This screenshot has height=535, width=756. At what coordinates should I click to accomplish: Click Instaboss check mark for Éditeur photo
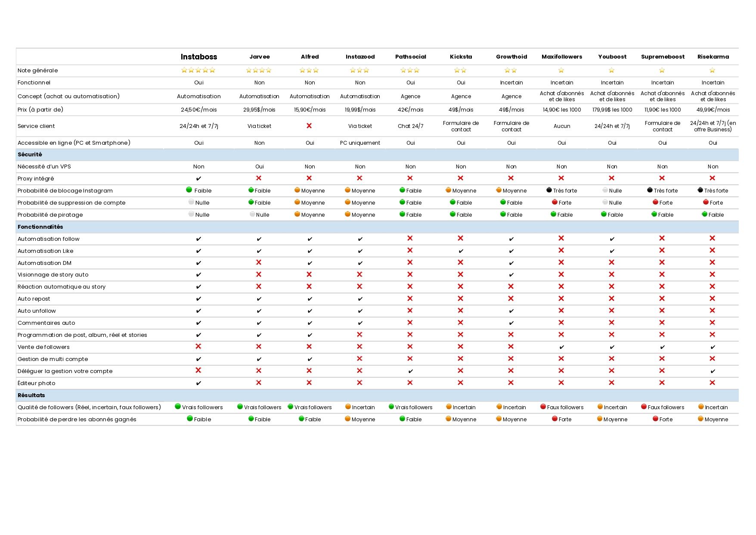point(198,383)
